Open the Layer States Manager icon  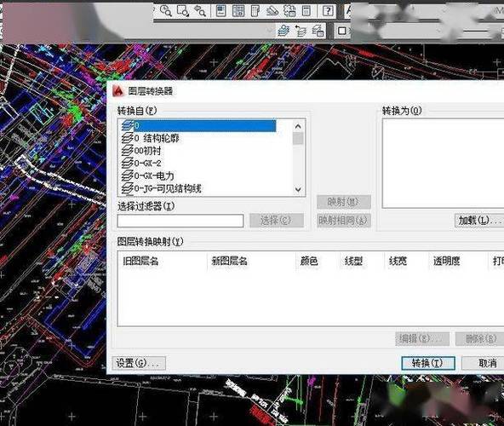click(x=318, y=31)
